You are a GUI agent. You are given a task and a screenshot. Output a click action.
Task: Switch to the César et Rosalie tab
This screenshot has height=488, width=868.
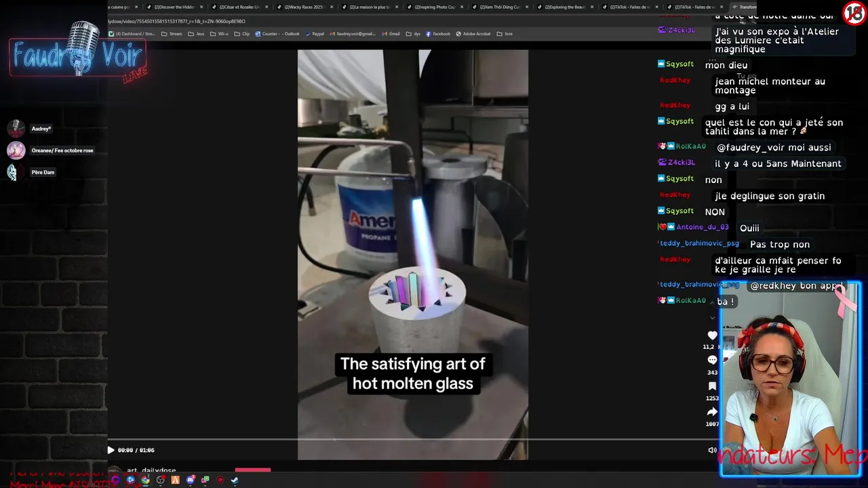point(239,7)
